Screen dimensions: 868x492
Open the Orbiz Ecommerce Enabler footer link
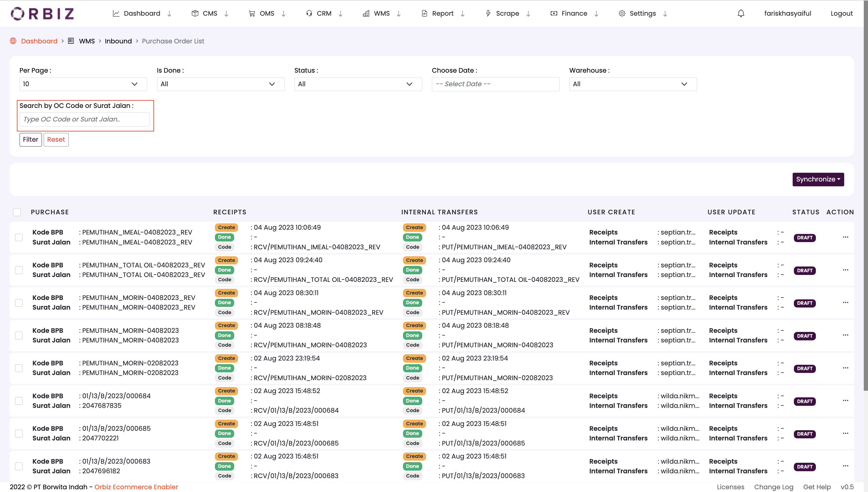(x=136, y=487)
